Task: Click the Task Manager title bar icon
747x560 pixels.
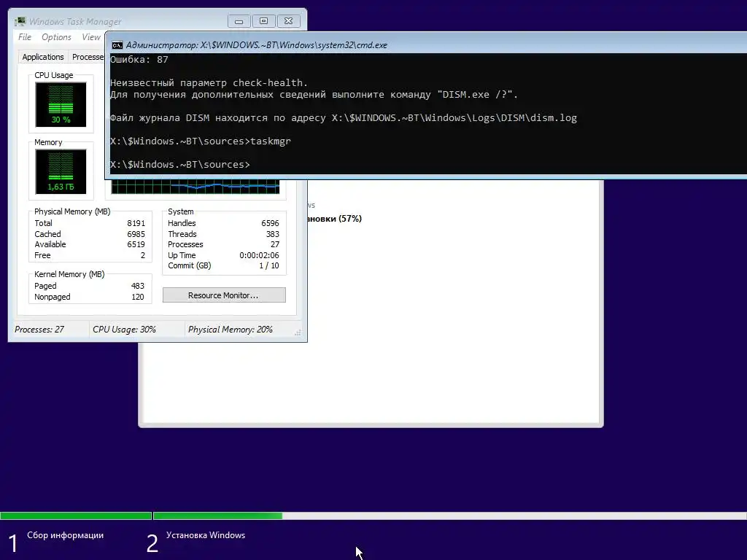Action: coord(20,21)
